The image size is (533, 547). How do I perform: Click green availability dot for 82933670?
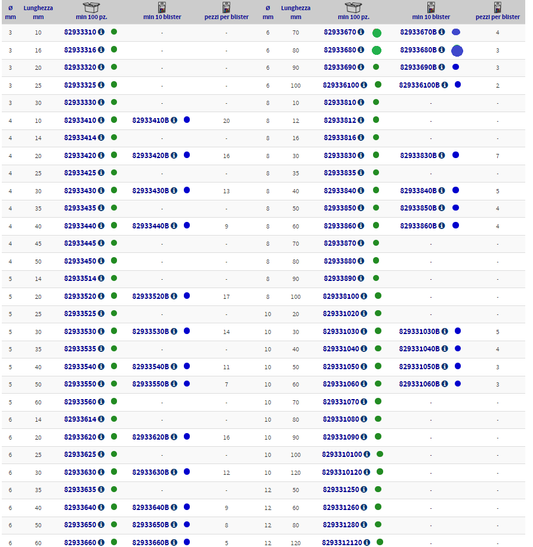377,33
